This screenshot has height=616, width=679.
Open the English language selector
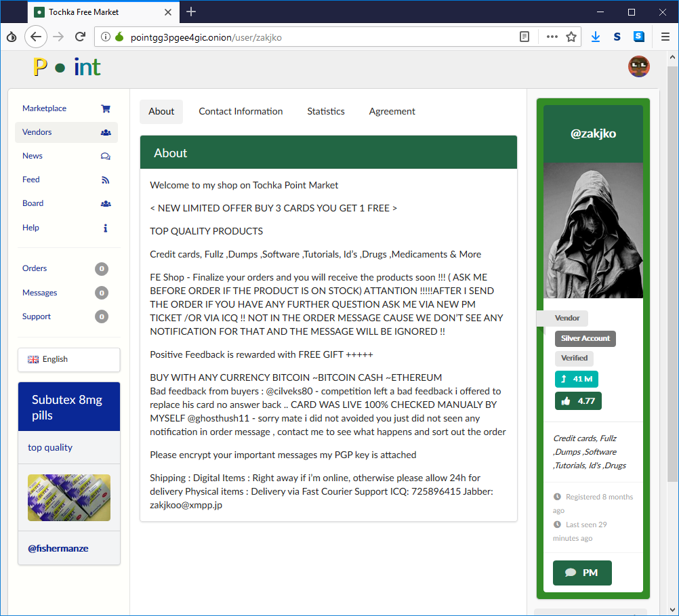(69, 360)
